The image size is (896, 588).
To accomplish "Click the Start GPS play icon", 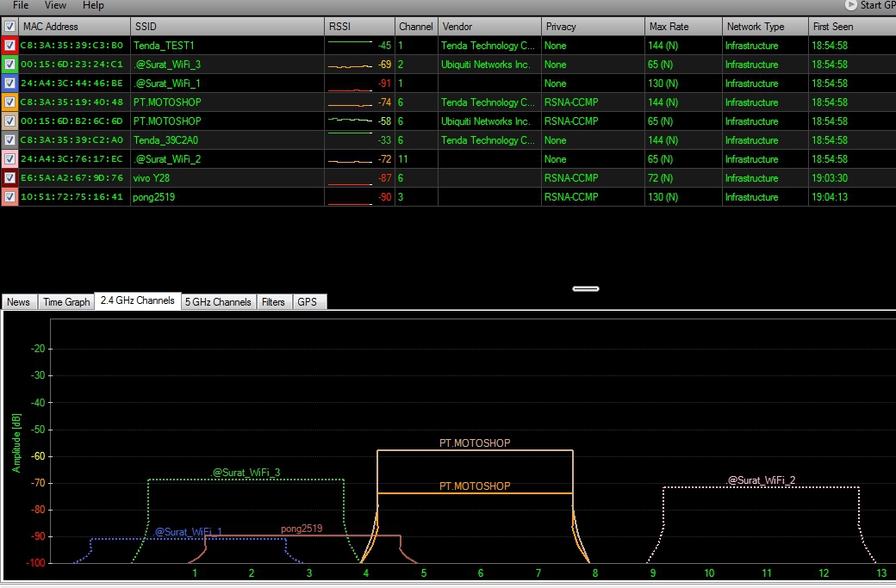I will 851,4.
